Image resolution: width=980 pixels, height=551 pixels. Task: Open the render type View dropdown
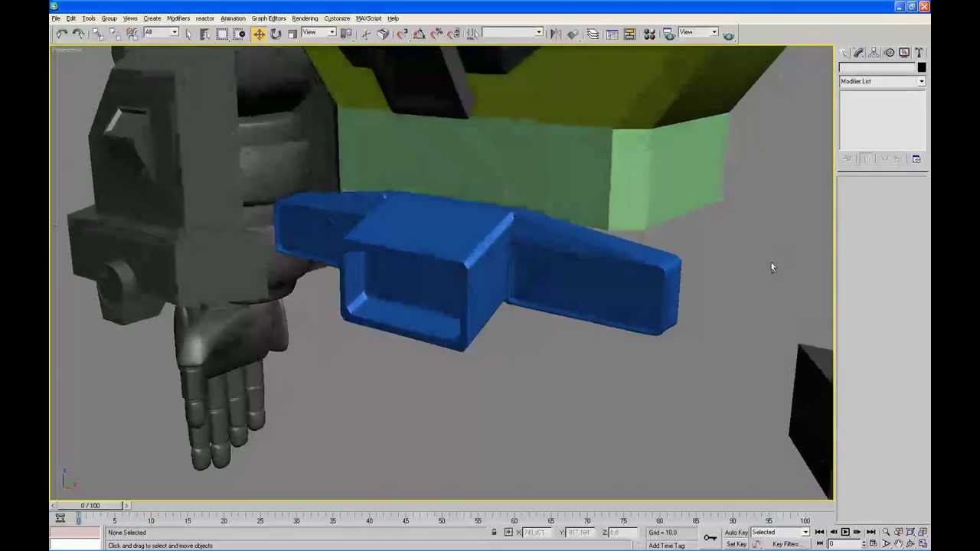coord(698,33)
